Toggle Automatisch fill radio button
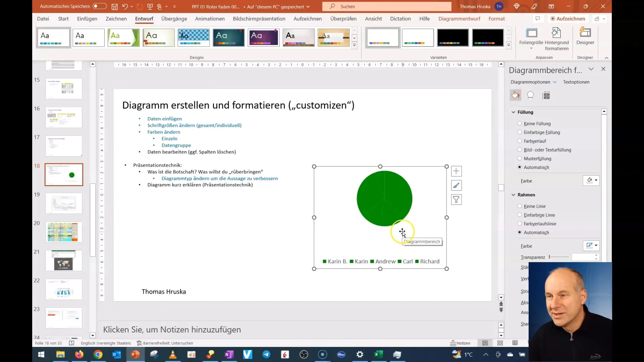This screenshot has height=362, width=644. 520,167
